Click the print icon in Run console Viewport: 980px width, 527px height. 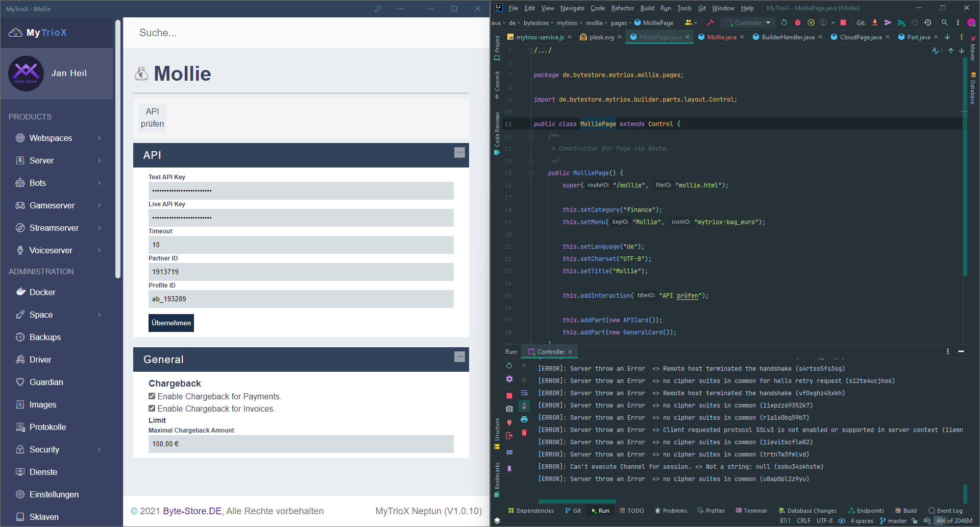524,419
